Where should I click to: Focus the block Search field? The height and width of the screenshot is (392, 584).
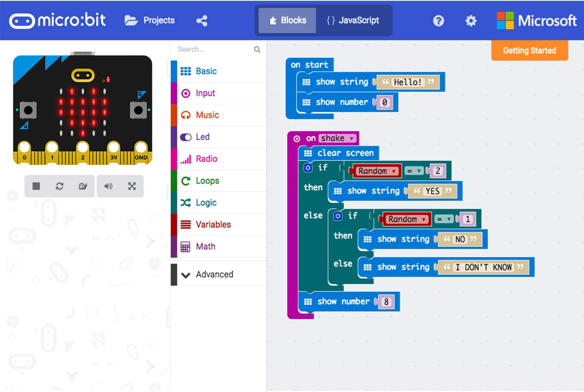(x=214, y=49)
